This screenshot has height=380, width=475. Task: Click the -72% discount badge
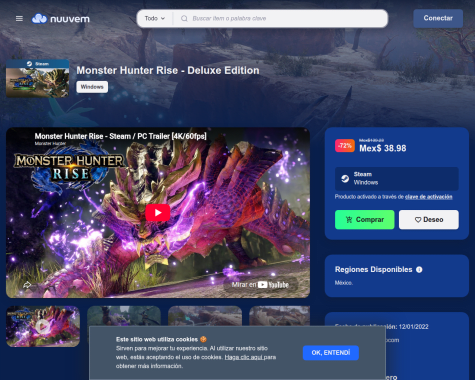coord(345,146)
